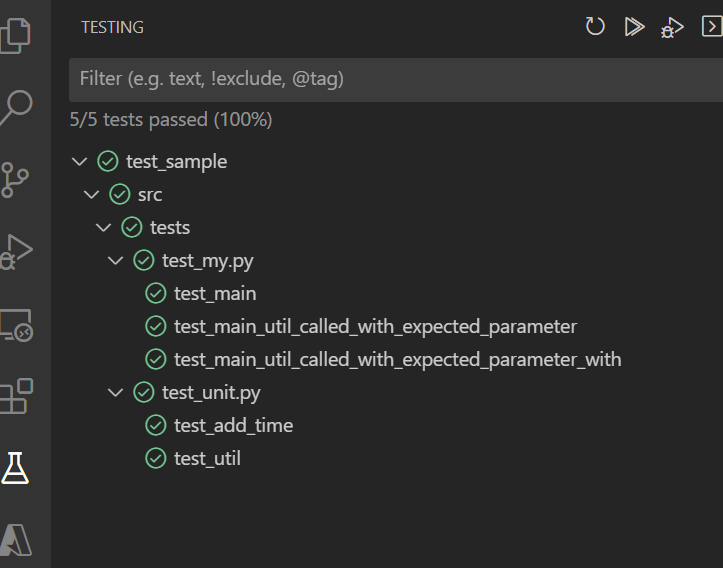
Task: Collapse the tests folder node
Action: (104, 228)
